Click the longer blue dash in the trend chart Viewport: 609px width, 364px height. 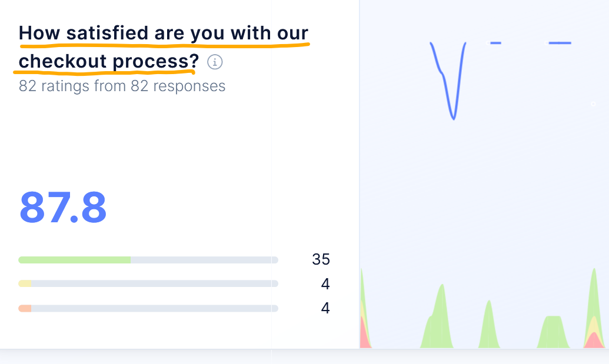pyautogui.click(x=560, y=43)
